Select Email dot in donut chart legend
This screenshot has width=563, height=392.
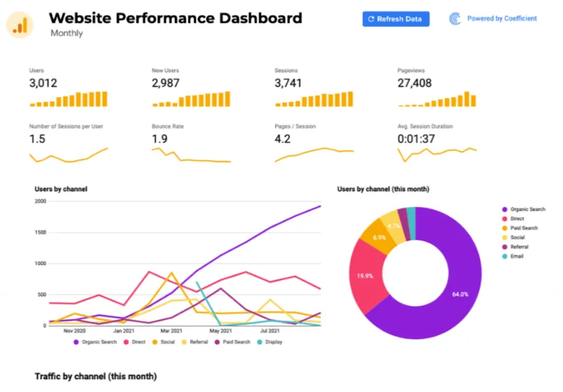click(504, 256)
